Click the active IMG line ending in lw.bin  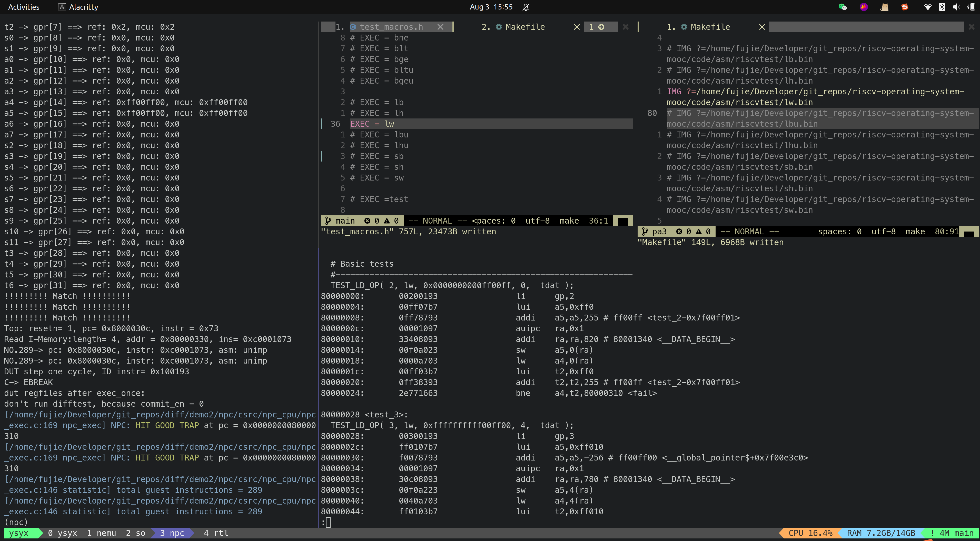[815, 97]
